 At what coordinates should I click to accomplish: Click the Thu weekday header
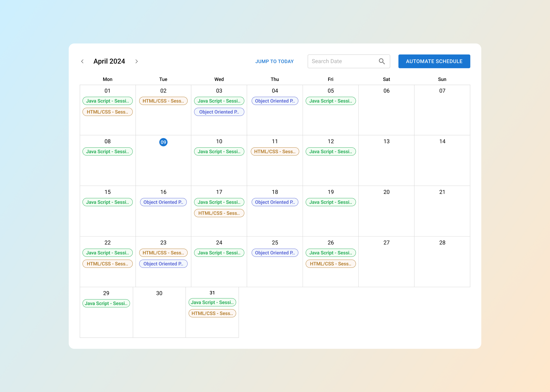pos(275,79)
